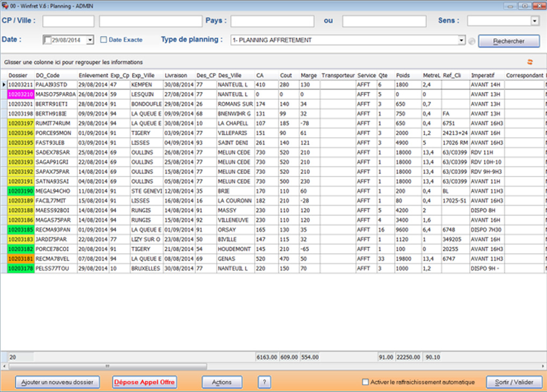Viewport: 547px width, 392px height.
Task: Click the cell BERTR91ETI
Action: tap(56, 104)
